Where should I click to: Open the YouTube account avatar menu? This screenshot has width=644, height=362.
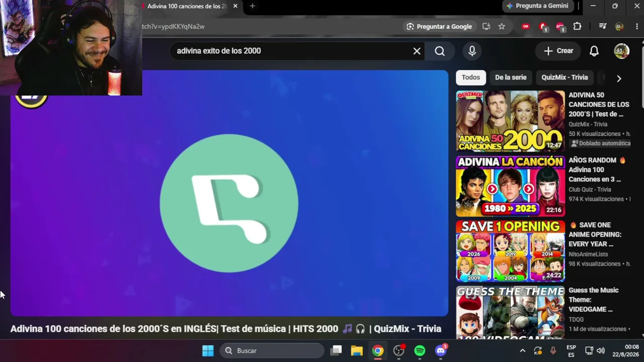[622, 51]
